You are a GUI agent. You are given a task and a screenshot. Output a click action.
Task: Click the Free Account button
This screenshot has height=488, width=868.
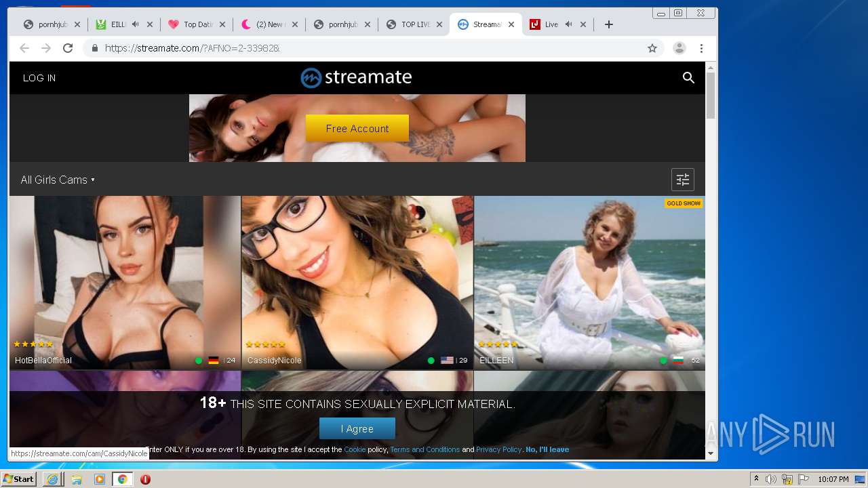coord(357,128)
